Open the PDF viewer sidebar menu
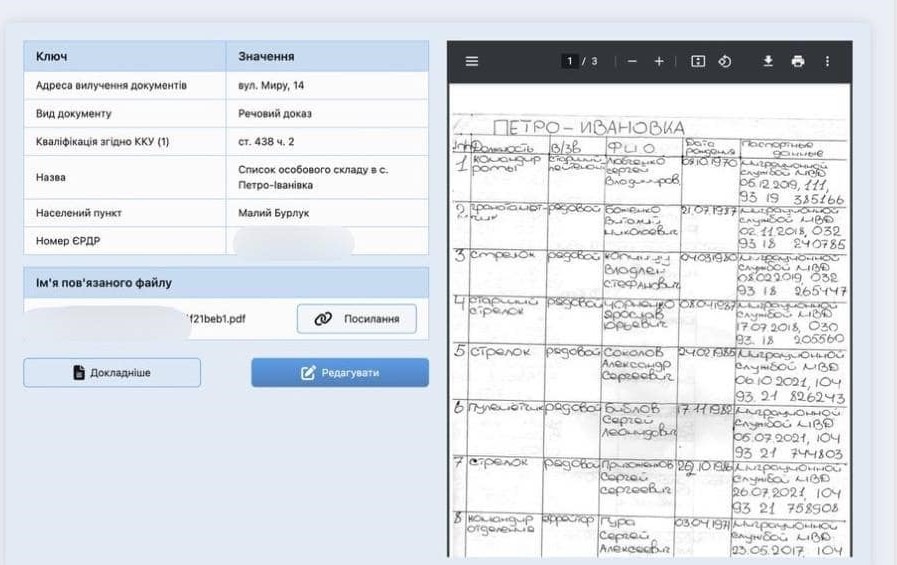 click(472, 61)
